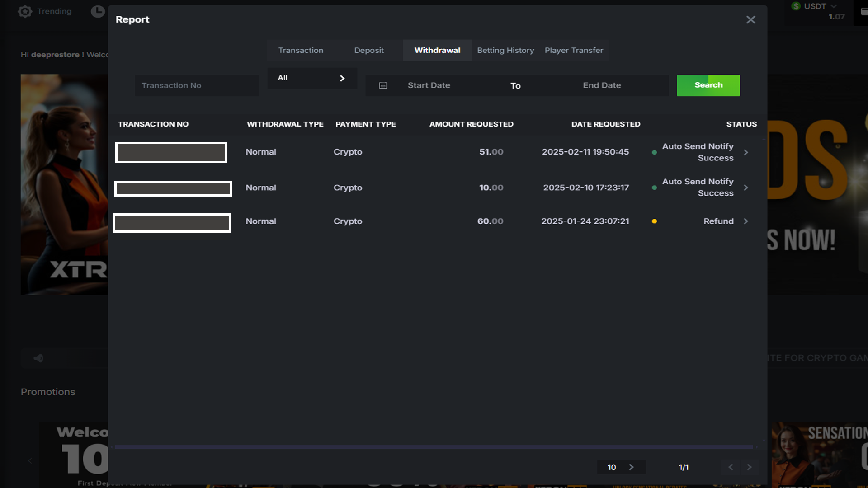The width and height of the screenshot is (868, 488).
Task: Expand details of 10.00 withdrawal row
Action: pyautogui.click(x=746, y=188)
